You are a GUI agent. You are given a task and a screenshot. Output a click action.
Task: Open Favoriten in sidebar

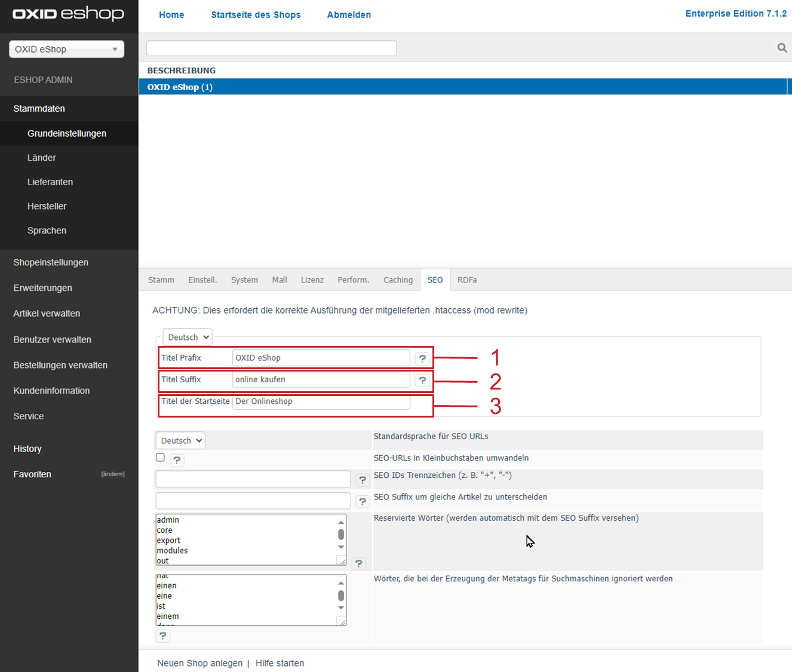click(x=32, y=474)
